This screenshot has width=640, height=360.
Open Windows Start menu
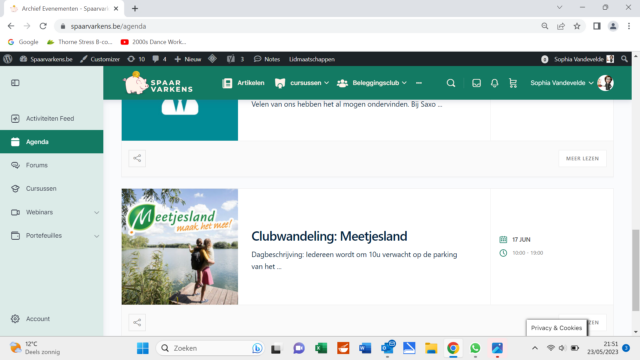142,348
